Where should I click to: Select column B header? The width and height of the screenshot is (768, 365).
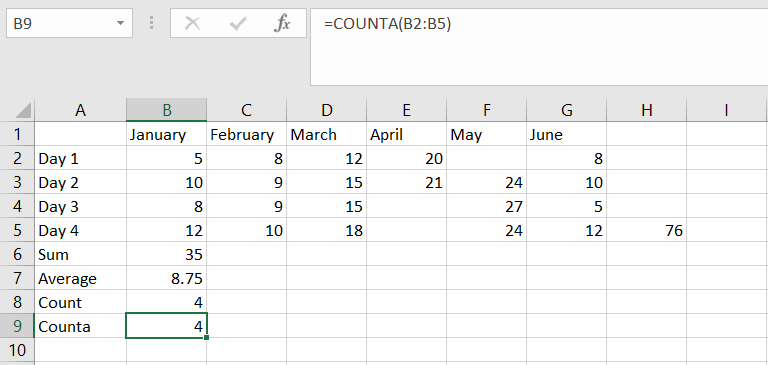pyautogui.click(x=167, y=110)
